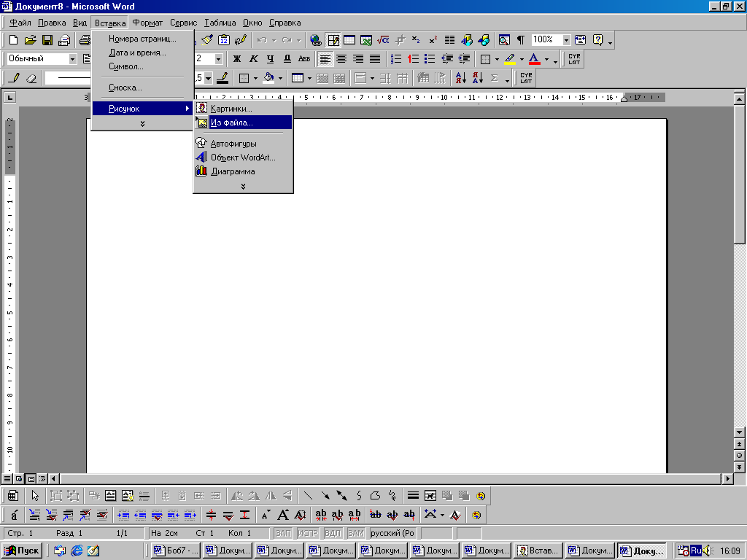
Task: Open the Style dropdown showing Обычный
Action: point(72,59)
